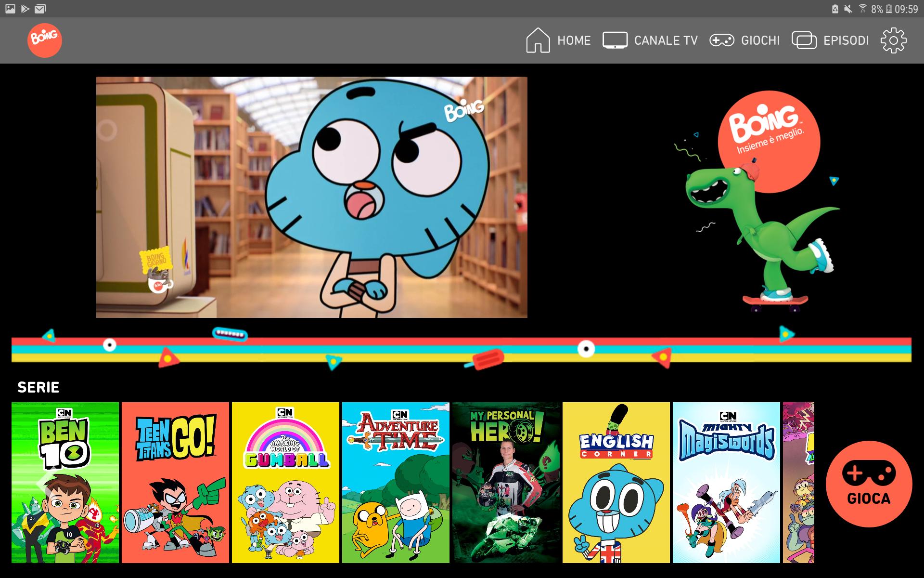This screenshot has height=578, width=924.
Task: Click the Canale TV television icon
Action: click(615, 40)
